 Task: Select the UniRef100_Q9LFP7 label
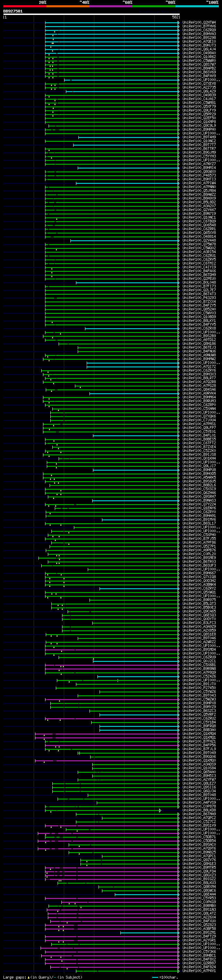[x=199, y=428]
